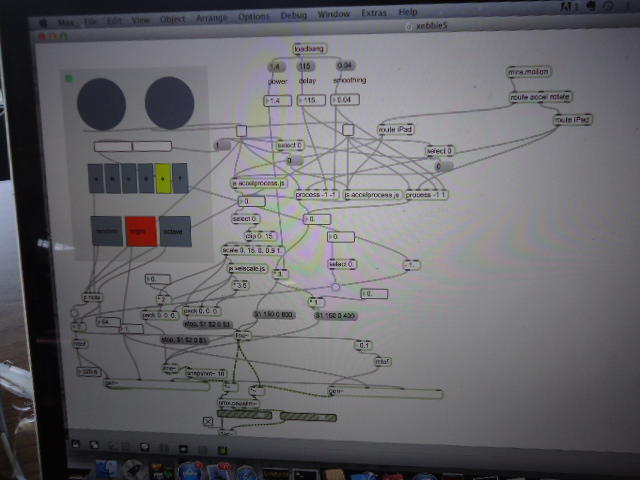Click the right empty text field in panel
The height and width of the screenshot is (480, 640).
pyautogui.click(x=152, y=146)
